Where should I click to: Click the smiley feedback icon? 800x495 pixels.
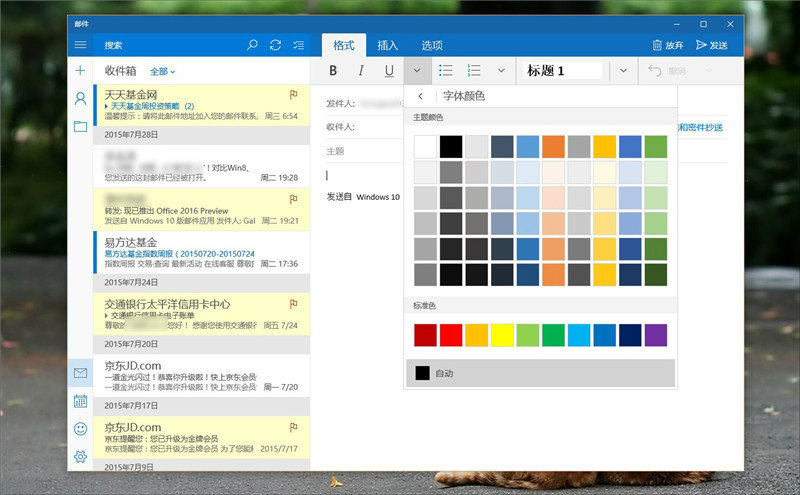80,429
